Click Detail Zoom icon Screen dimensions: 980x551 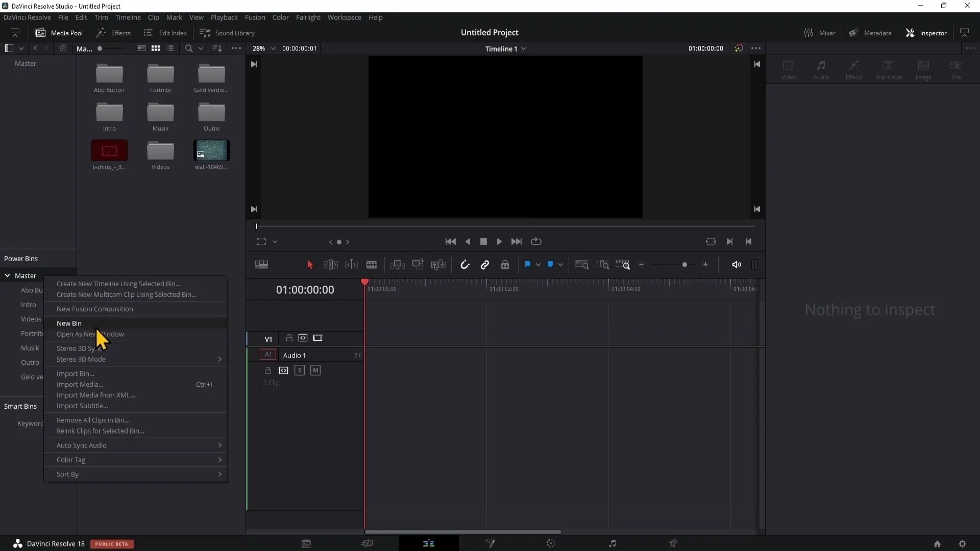pyautogui.click(x=603, y=265)
